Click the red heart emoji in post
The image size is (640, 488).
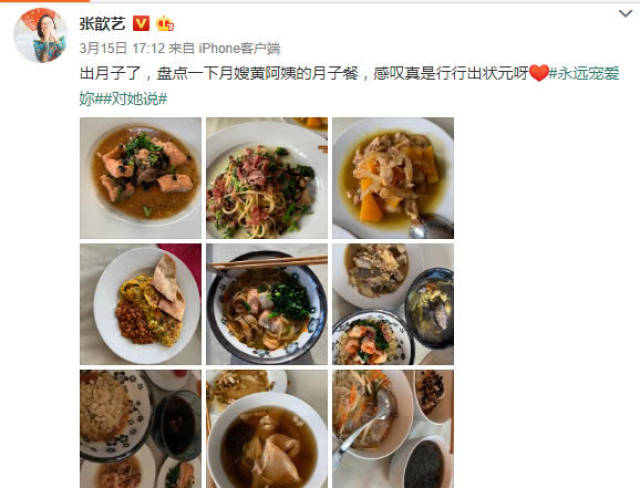coord(539,73)
